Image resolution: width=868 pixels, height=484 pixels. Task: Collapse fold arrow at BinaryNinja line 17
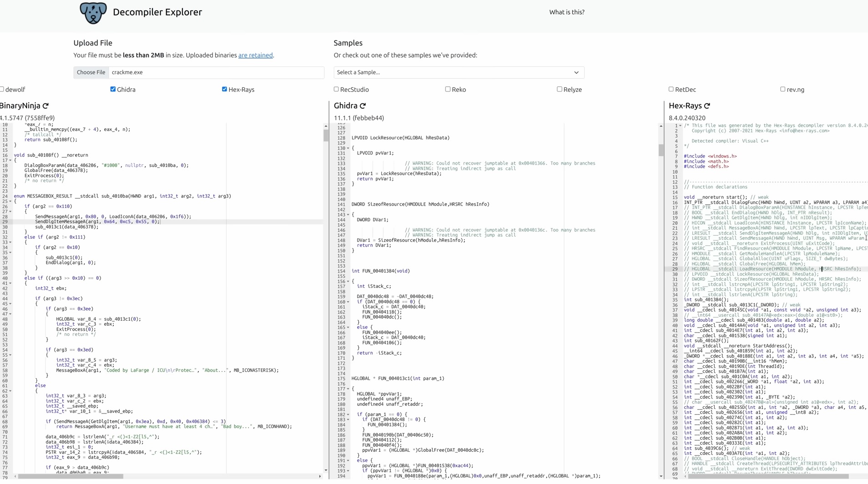click(x=10, y=160)
